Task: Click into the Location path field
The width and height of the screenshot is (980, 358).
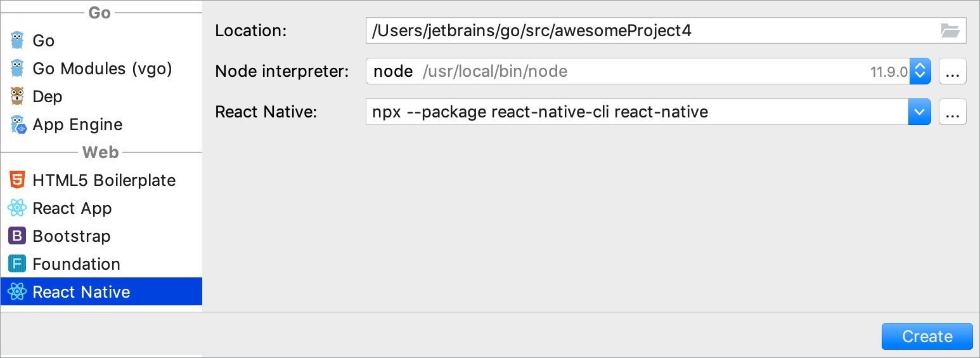Action: point(647,30)
